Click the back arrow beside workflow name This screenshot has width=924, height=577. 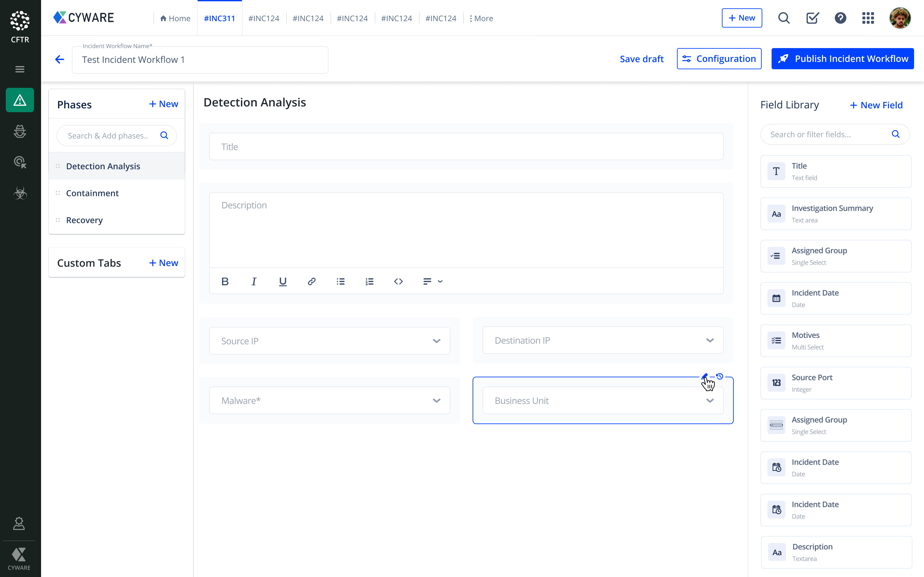click(60, 59)
